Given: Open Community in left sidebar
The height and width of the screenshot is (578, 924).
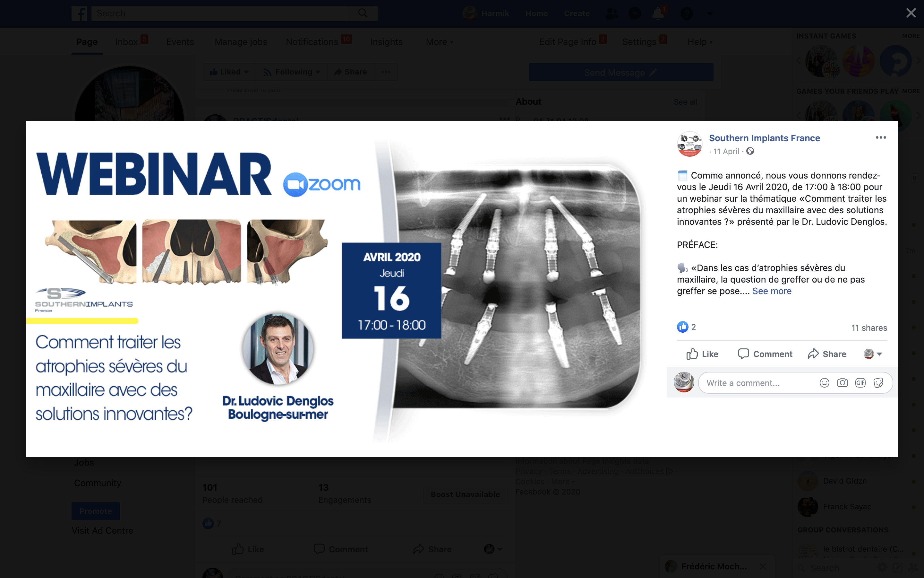Looking at the screenshot, I should click(98, 483).
